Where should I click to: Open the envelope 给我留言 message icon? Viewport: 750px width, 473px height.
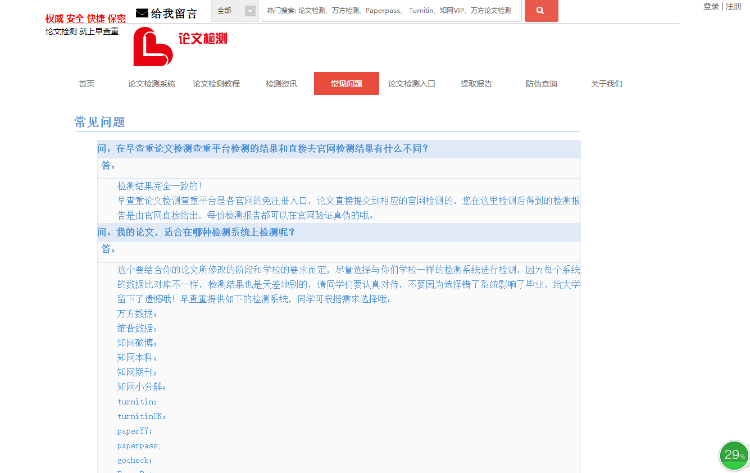[x=142, y=13]
